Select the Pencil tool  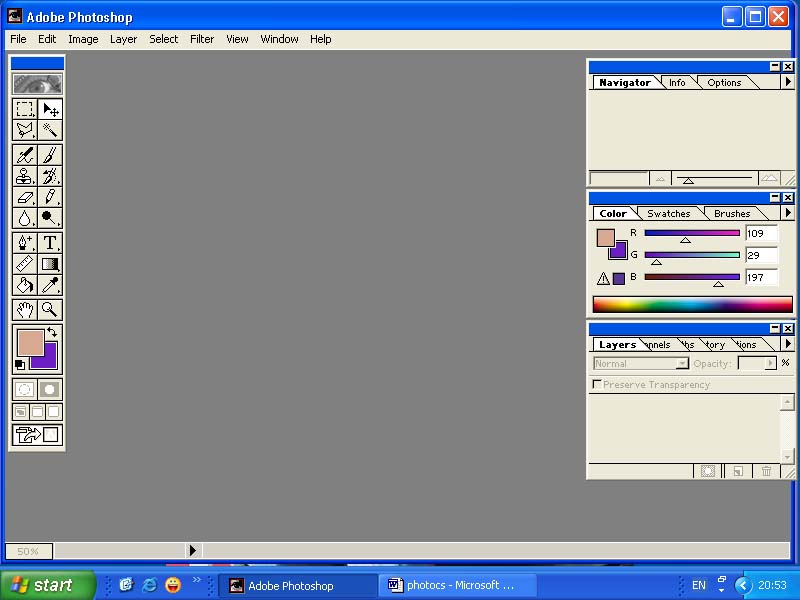50,197
